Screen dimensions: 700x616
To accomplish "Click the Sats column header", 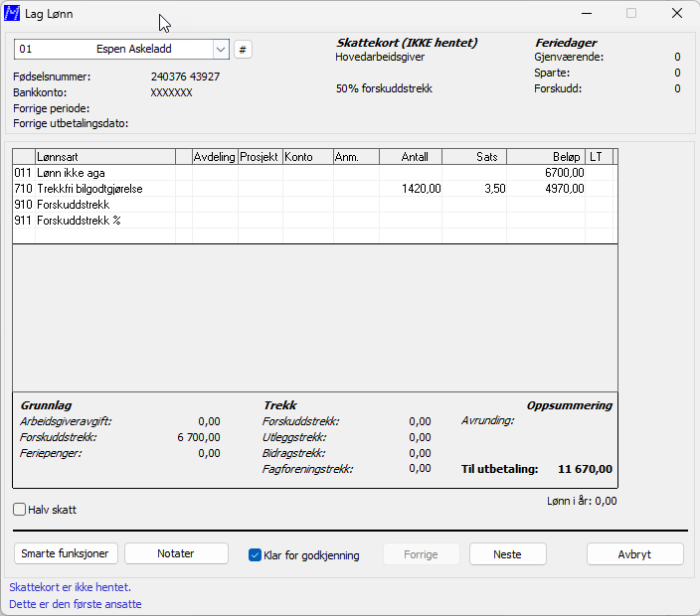I will point(474,157).
